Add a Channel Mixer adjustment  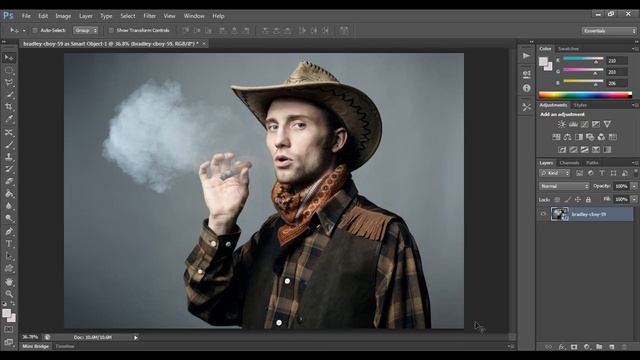pyautogui.click(x=601, y=137)
